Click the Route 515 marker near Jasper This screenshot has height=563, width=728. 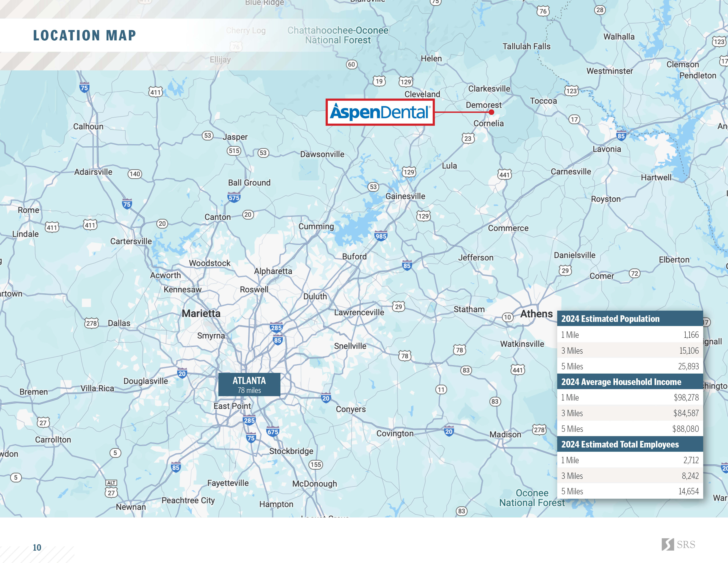coord(234,151)
